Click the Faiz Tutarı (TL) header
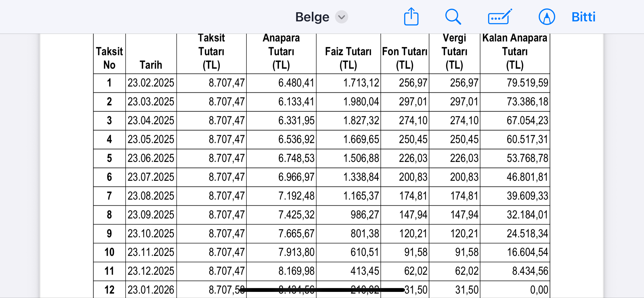 pyautogui.click(x=348, y=58)
